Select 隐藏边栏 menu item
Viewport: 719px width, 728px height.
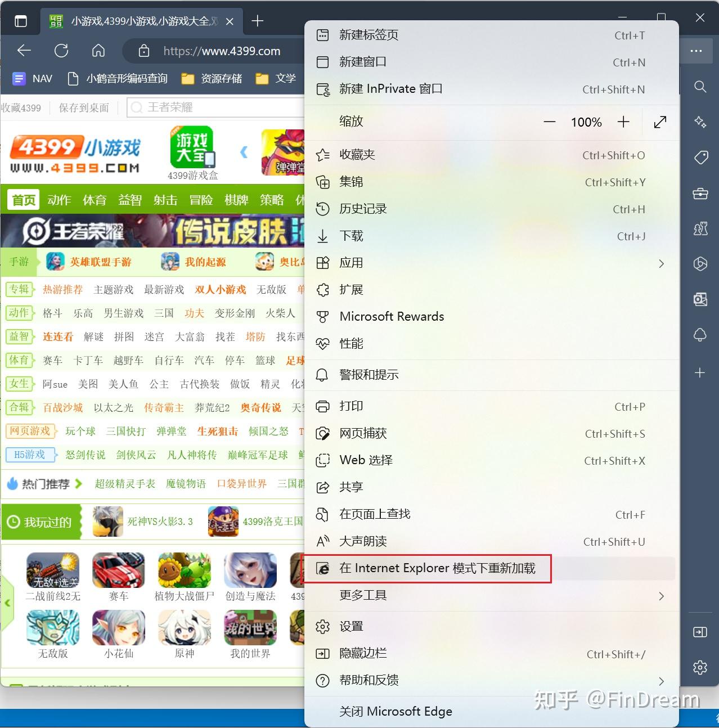point(492,654)
